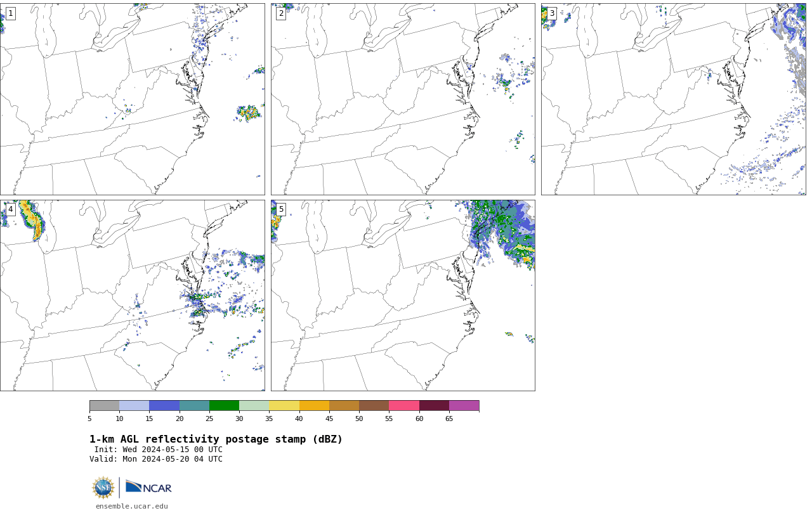Open ensemble member 4 reflectivity map

(133, 295)
